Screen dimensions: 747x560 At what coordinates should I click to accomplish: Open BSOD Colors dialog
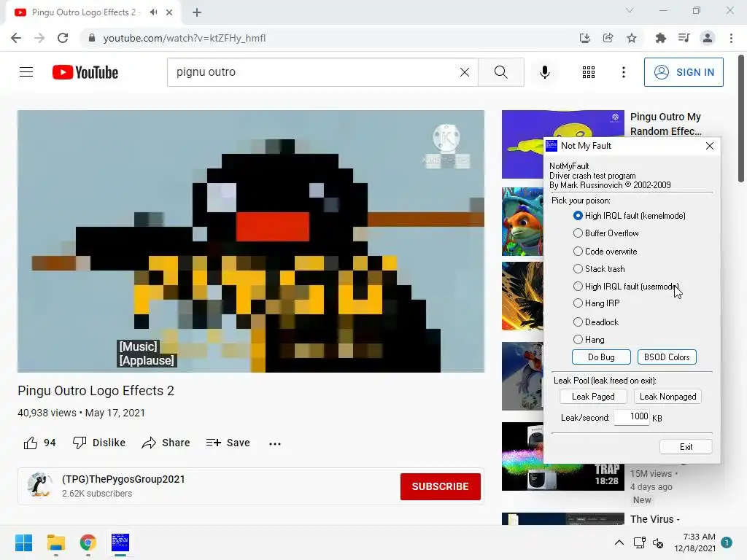(667, 357)
